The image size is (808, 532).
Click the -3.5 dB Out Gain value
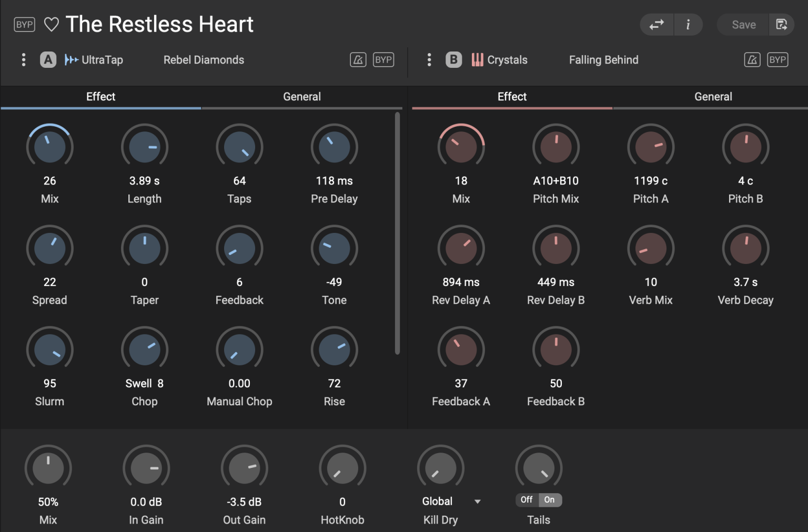[x=244, y=502]
